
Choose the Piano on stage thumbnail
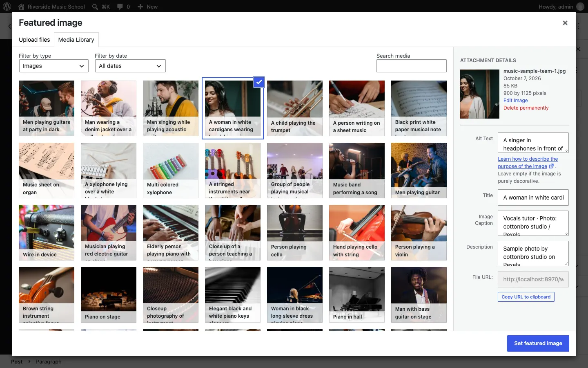[109, 295]
